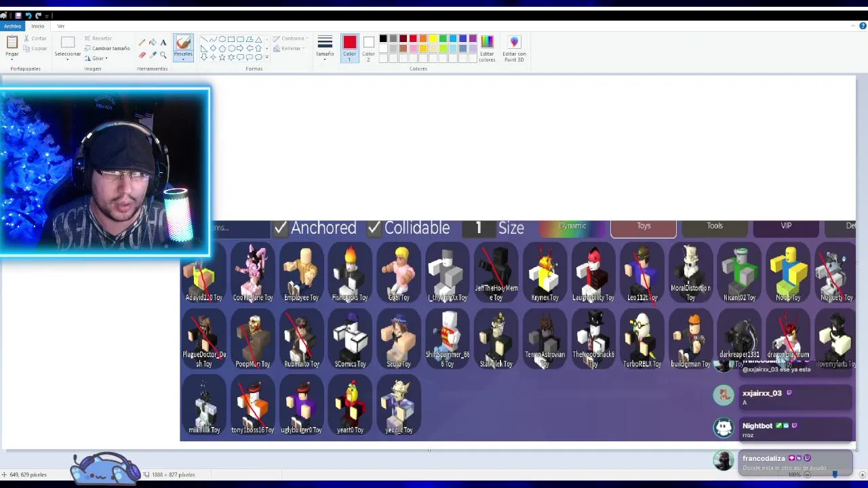Click Cambiar tamaño resize button
The image size is (868, 488).
107,48
